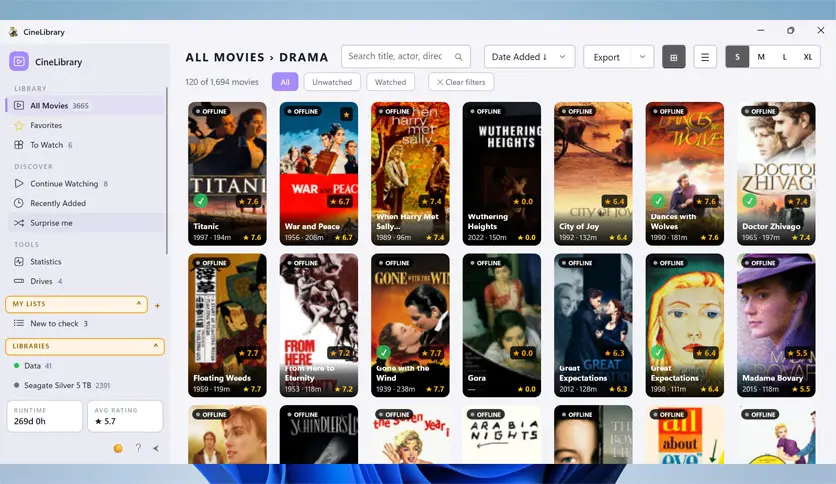Click CineLibrary title bar app icon
The height and width of the screenshot is (484, 836).
coord(13,32)
